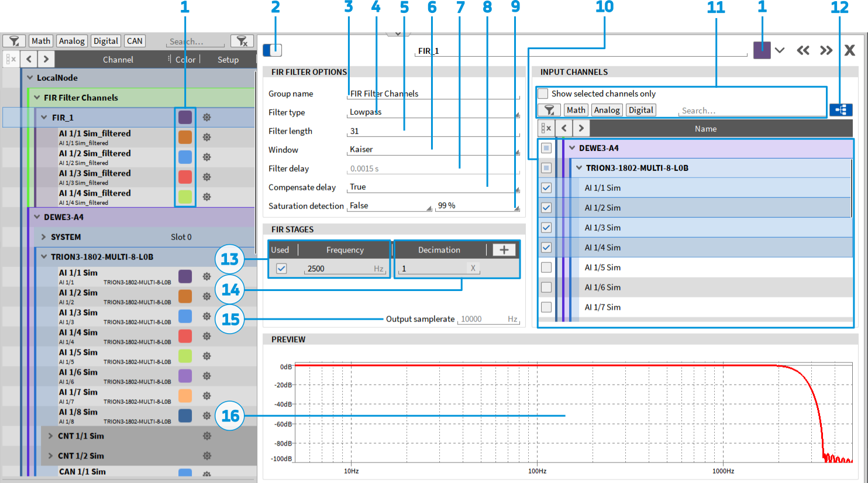This screenshot has height=483, width=868.
Task: Select the Analog filter in Input Channels
Action: point(607,110)
